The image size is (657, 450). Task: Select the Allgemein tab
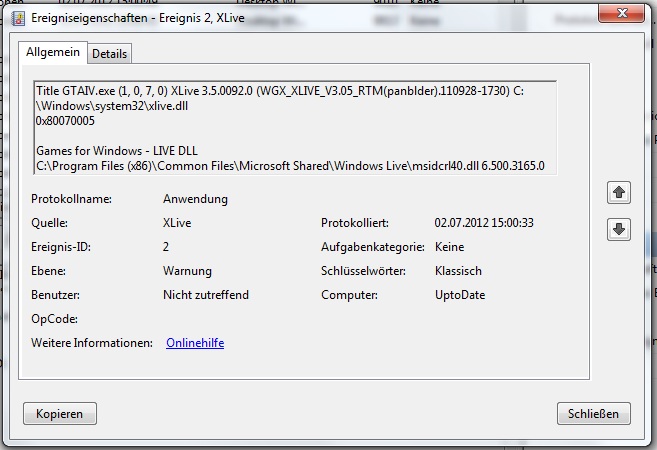(53, 52)
